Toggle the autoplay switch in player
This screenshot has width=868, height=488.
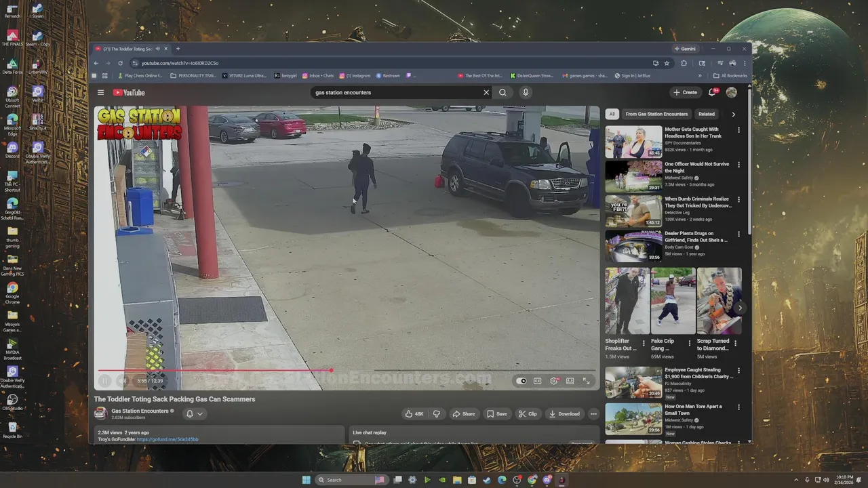coord(521,381)
